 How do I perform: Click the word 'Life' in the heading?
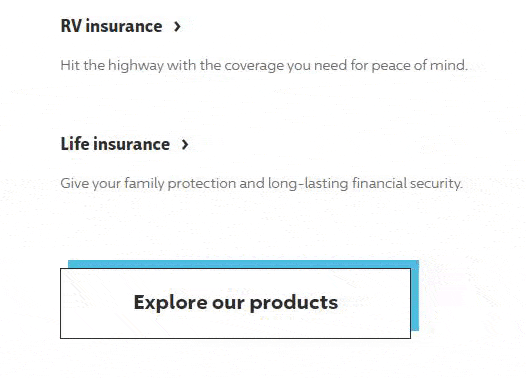click(x=75, y=144)
